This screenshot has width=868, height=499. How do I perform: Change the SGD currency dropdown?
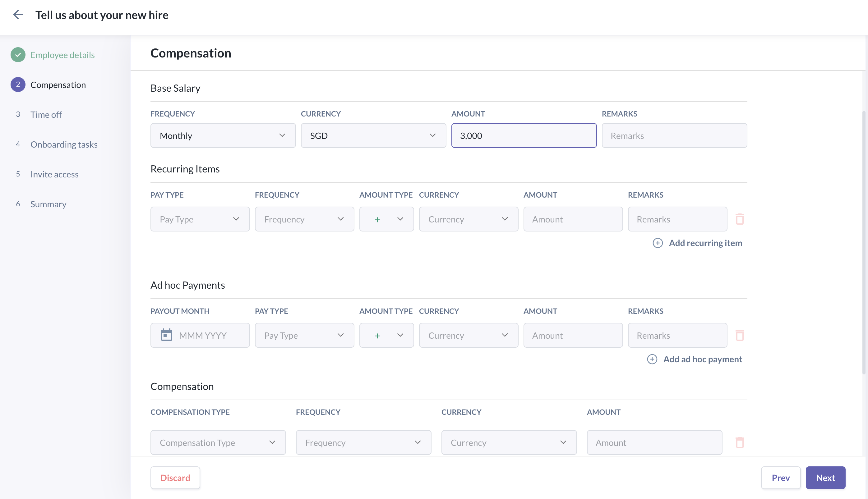coord(373,136)
